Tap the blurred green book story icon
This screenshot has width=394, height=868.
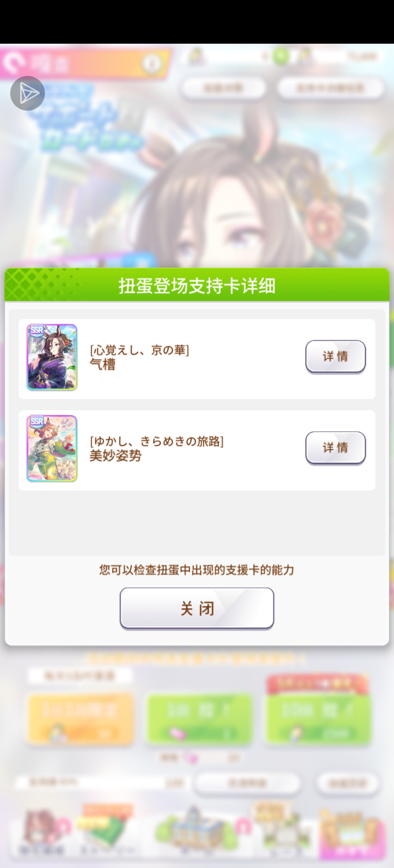pos(108,829)
